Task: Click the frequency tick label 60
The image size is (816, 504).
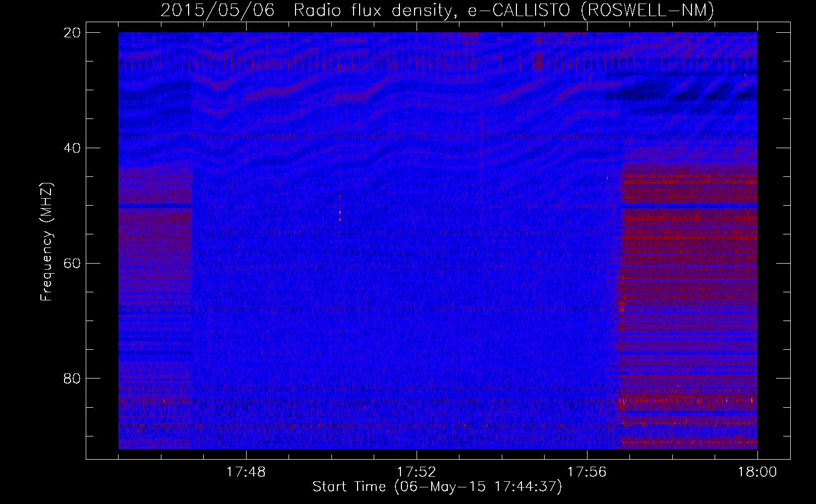Action: coord(72,264)
